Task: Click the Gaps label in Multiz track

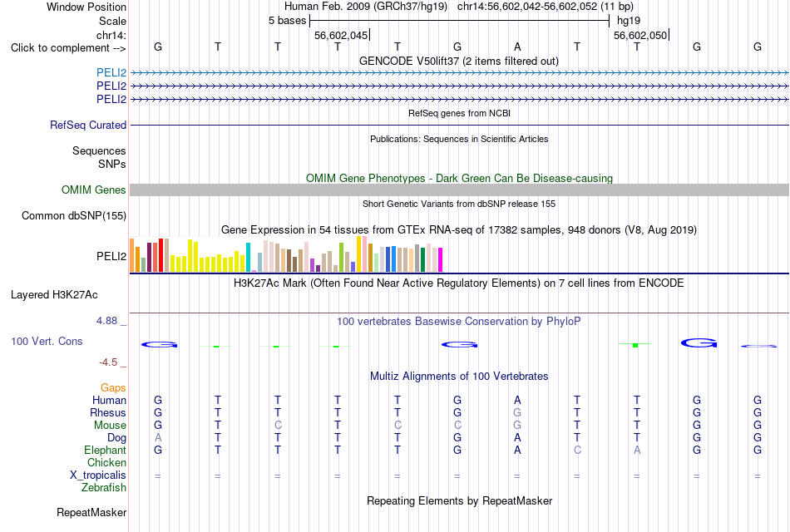Action: (113, 387)
